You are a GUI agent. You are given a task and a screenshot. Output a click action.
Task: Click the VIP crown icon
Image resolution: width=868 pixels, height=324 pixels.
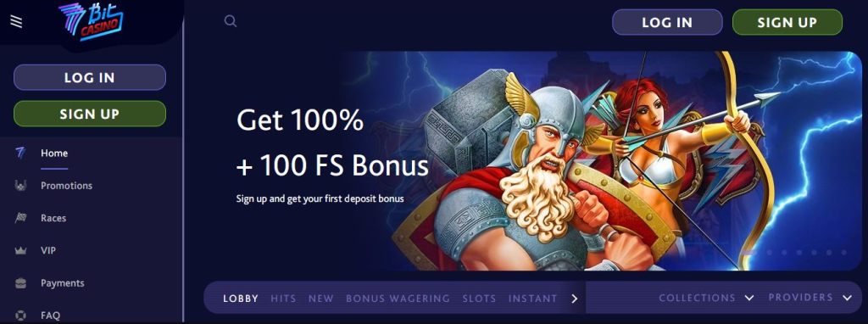20,251
